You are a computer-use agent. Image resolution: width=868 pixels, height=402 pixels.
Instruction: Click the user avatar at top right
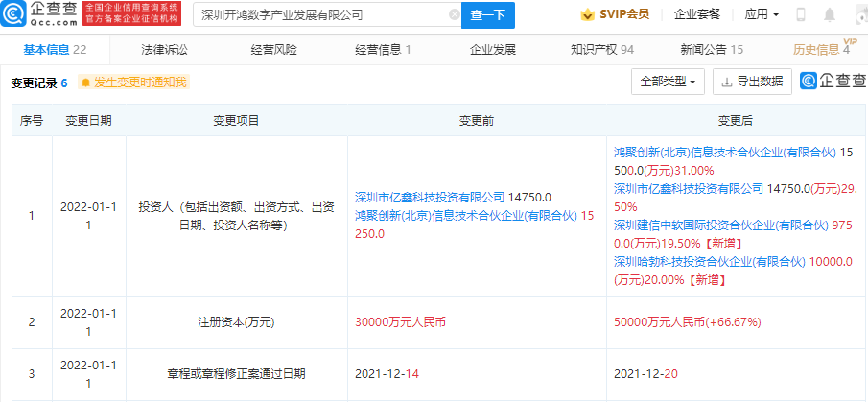(x=858, y=15)
